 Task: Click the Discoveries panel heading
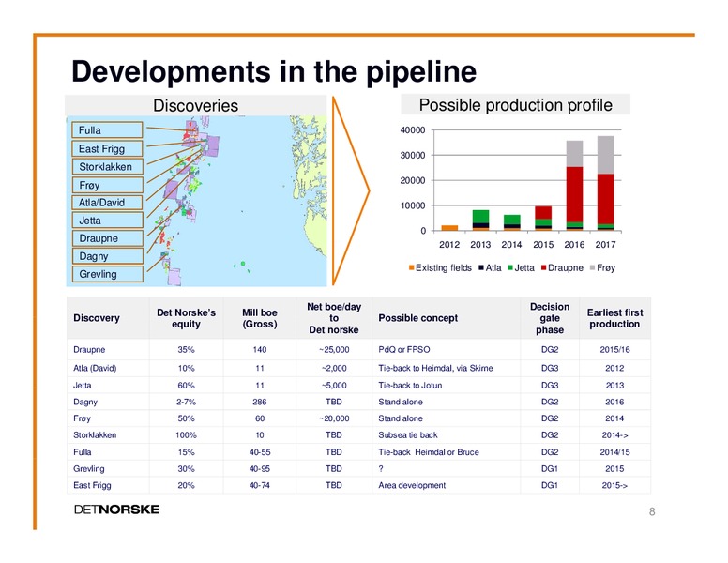(195, 105)
